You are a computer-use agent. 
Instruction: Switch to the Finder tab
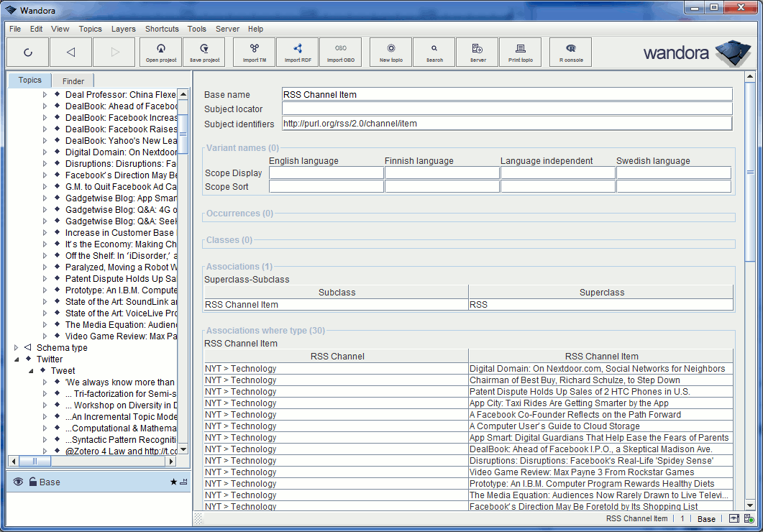(x=71, y=80)
